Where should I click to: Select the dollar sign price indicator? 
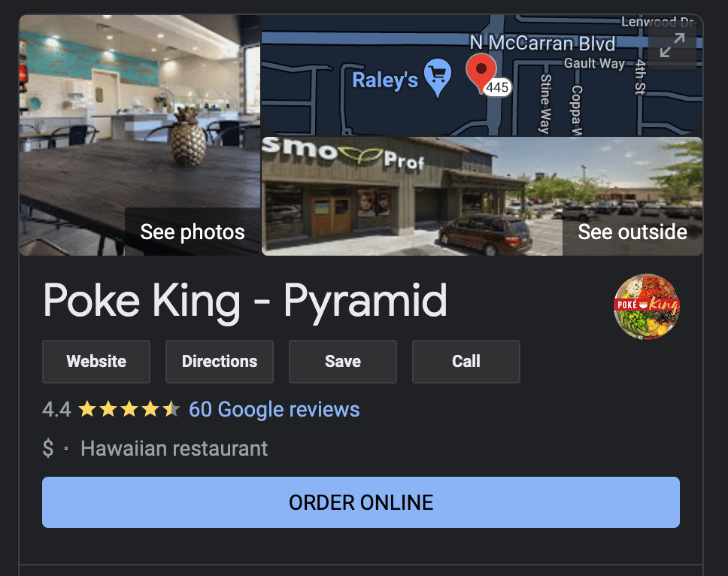(x=48, y=448)
